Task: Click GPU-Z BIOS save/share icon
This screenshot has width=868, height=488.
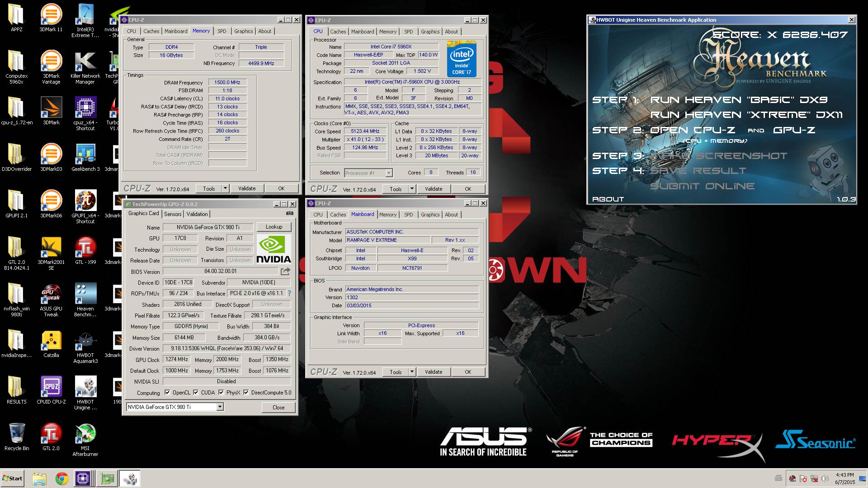Action: tap(285, 271)
